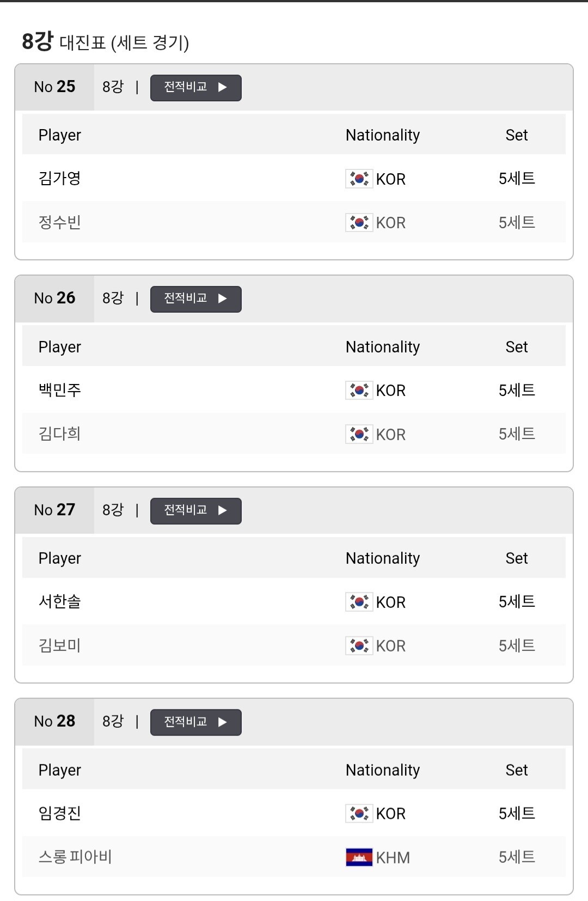Viewport: 588px width, 901px height.
Task: Click the Korean flag next to 김보미
Action: click(x=359, y=646)
